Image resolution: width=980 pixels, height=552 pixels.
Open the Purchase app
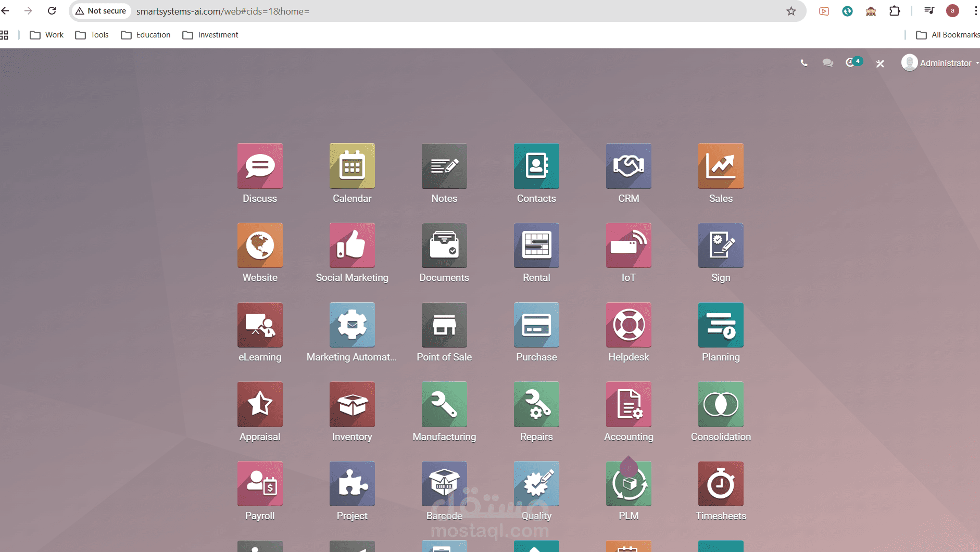coord(536,325)
